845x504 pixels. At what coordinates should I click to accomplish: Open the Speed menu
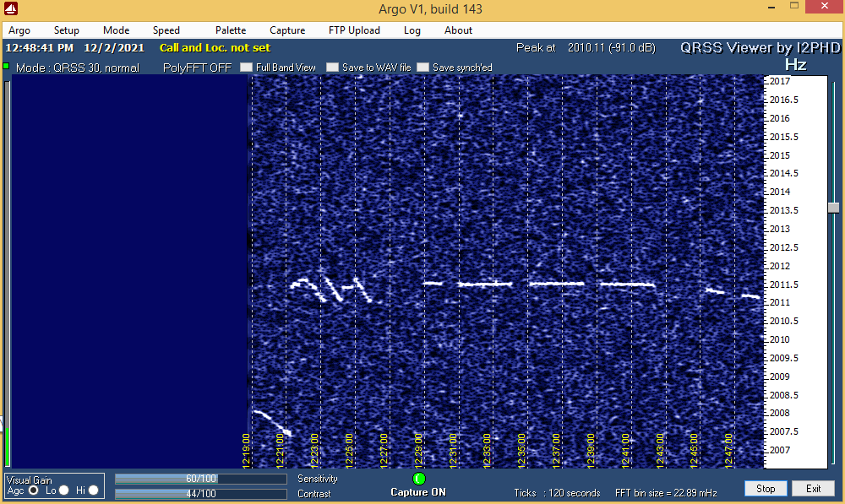(x=166, y=30)
